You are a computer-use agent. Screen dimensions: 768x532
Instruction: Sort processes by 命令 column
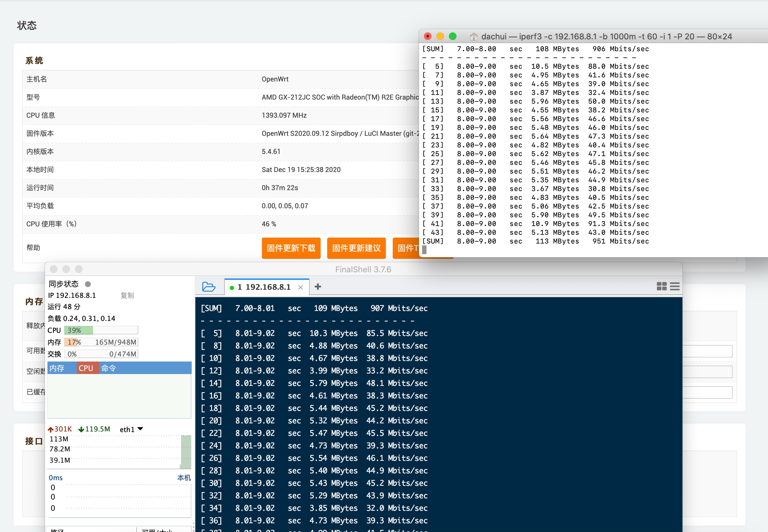point(109,368)
